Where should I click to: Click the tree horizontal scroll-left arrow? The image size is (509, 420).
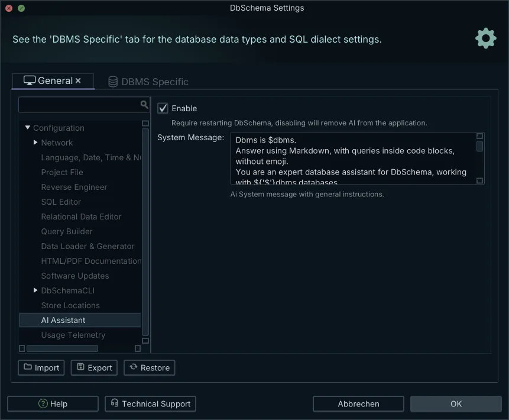pos(22,348)
